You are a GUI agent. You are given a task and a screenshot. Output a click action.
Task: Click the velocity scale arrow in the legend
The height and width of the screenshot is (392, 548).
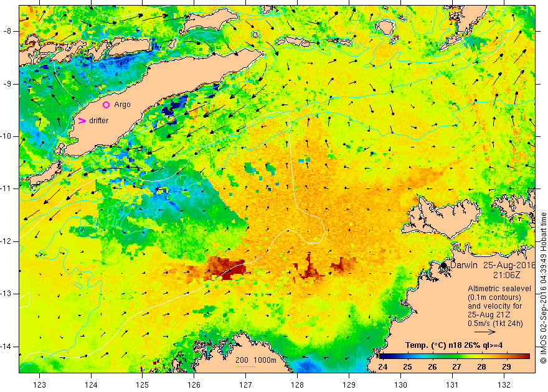click(x=485, y=332)
